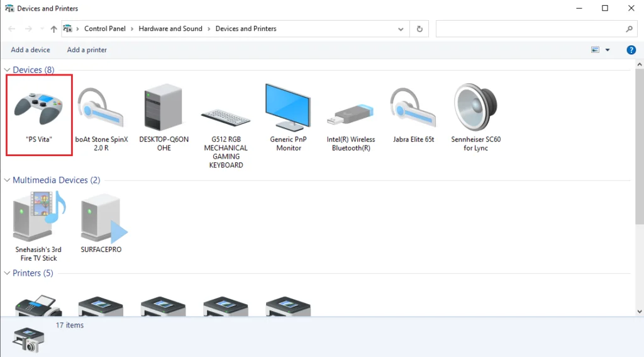The height and width of the screenshot is (357, 644).
Task: Open the view options dropdown arrow
Action: [x=608, y=50]
